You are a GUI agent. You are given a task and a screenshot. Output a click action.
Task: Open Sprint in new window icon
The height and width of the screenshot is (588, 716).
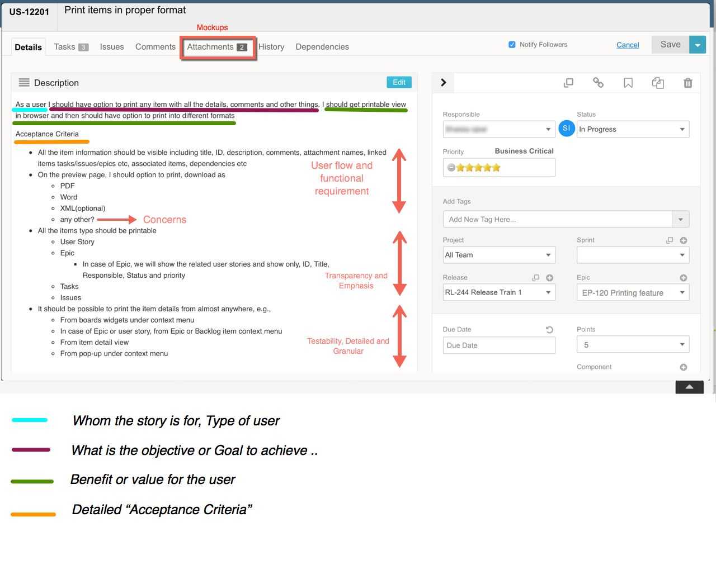pyautogui.click(x=670, y=240)
